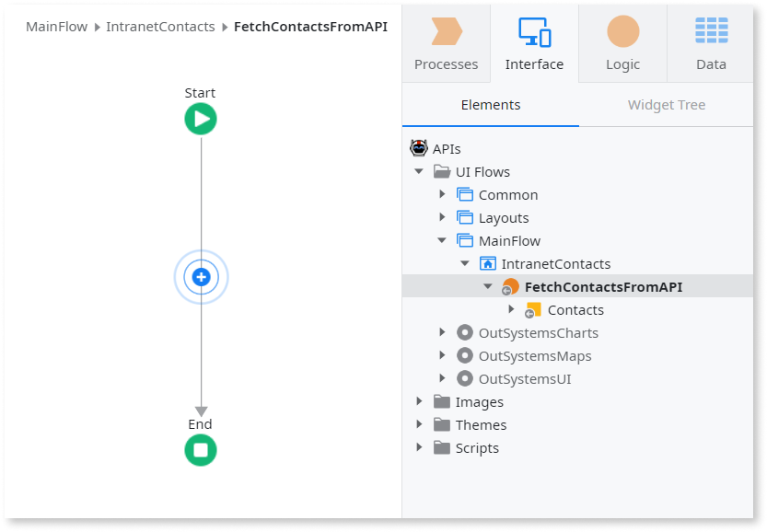767x532 pixels.
Task: Click the IntranetContacts screen icon
Action: coord(488,264)
